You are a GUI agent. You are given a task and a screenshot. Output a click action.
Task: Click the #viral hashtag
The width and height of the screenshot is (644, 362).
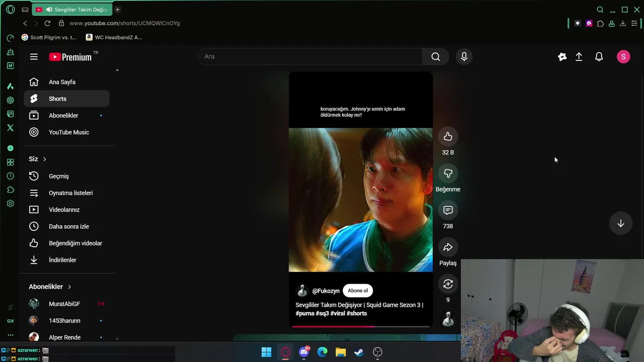coord(338,313)
